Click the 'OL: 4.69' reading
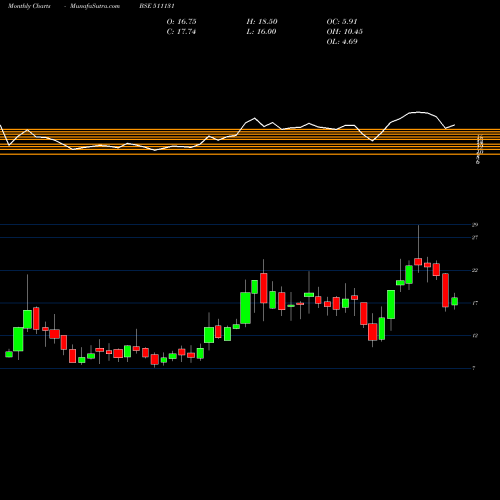The height and width of the screenshot is (500, 500). point(342,42)
